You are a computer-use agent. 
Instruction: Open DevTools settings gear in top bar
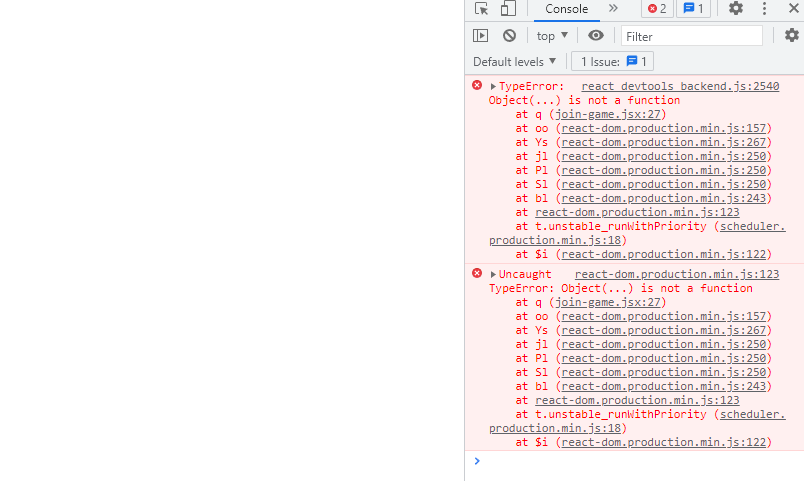tap(736, 8)
